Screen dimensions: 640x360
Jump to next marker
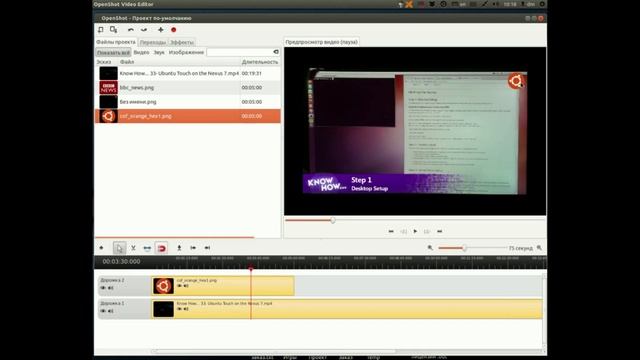point(207,248)
